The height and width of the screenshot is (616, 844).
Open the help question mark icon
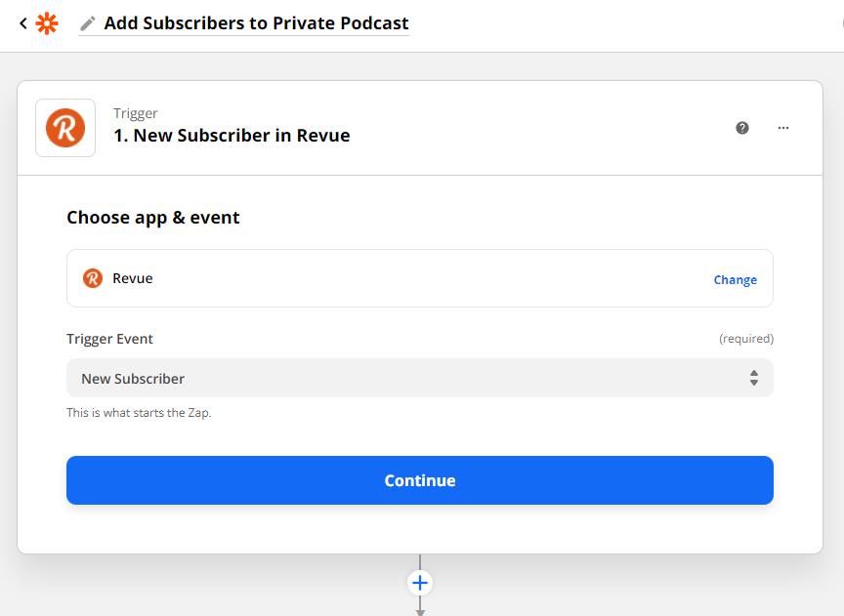click(x=742, y=128)
